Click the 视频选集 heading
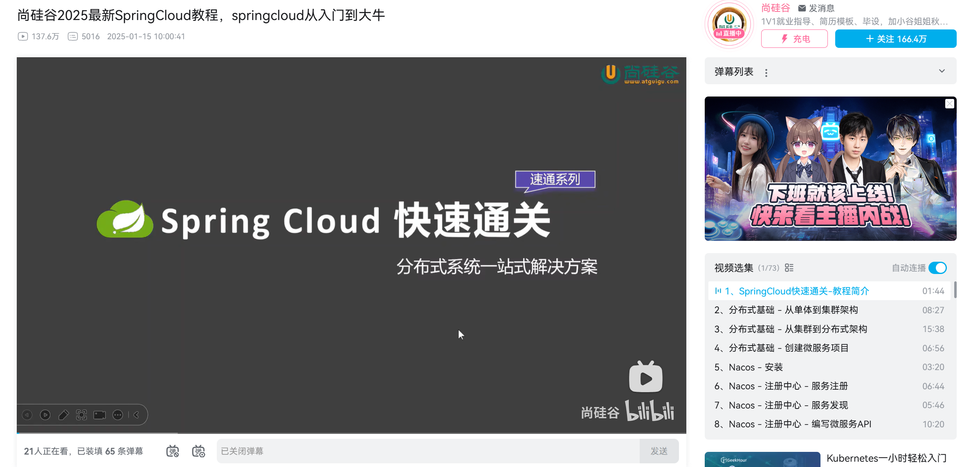The image size is (980, 467). pos(734,268)
